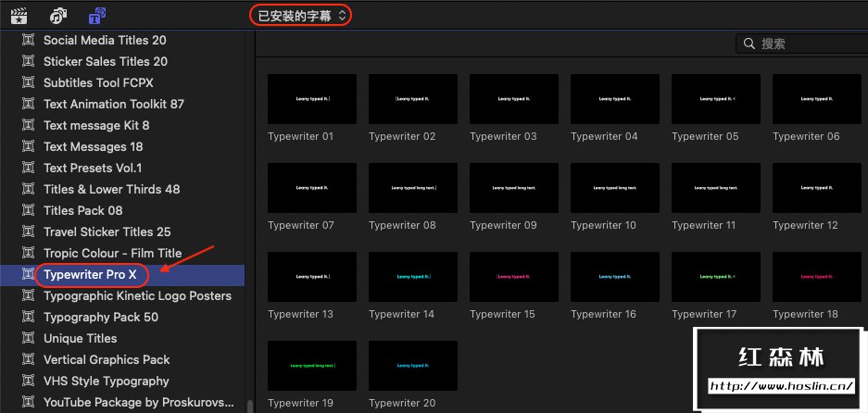Select the Typewriter 03 thumbnail
Viewport: 868px width, 413px height.
514,99
